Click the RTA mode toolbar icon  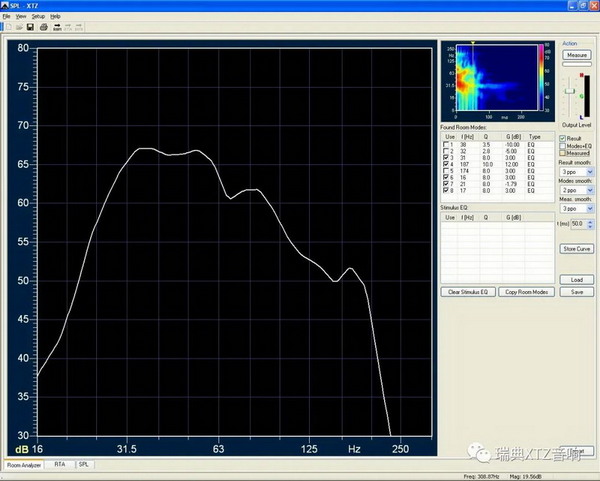tap(68, 27)
